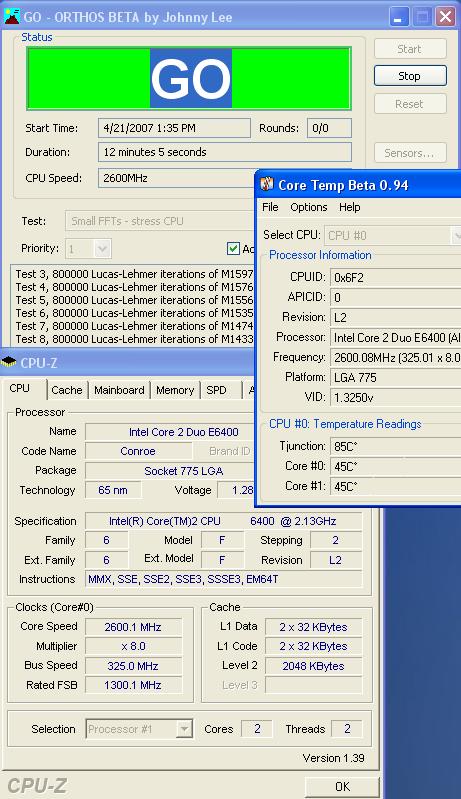This screenshot has height=799, width=461.
Task: Click the Core Temp Revision value L2
Action: (395, 318)
